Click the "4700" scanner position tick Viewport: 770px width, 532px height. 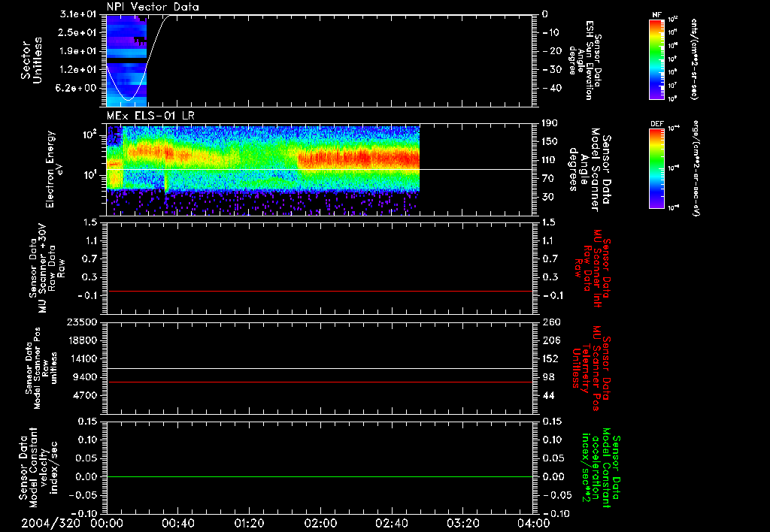click(x=86, y=395)
